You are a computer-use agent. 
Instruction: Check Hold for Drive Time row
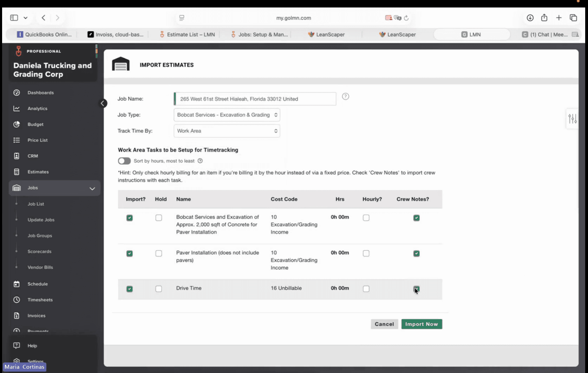pos(159,289)
